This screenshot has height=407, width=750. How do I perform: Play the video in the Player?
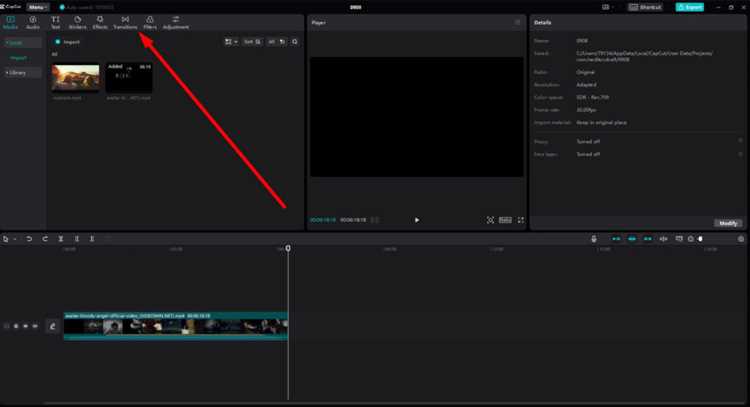tap(417, 220)
